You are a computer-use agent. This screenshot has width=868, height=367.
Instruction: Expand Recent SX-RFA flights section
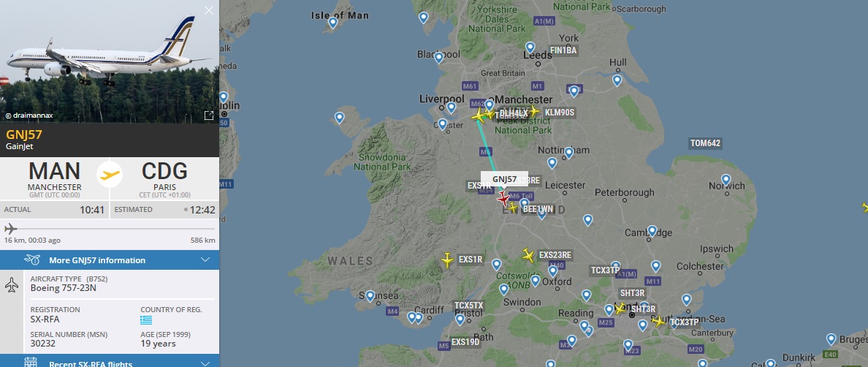pos(110,361)
